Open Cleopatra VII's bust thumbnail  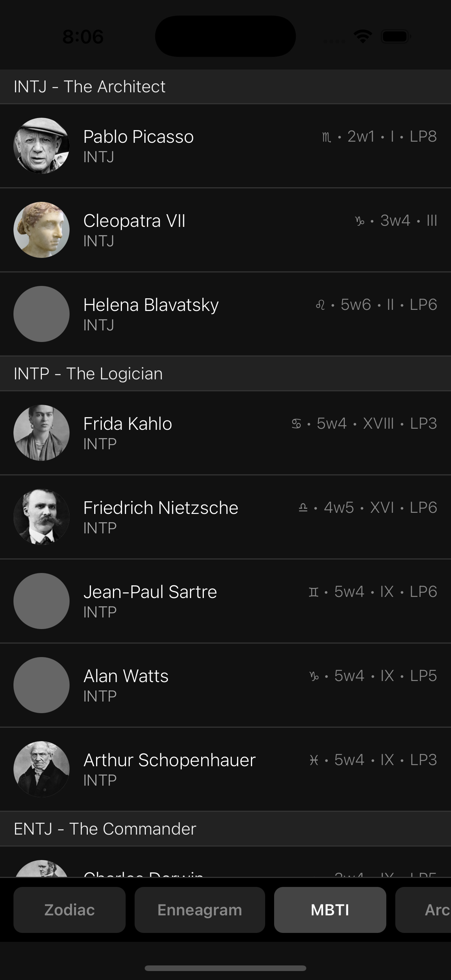pyautogui.click(x=42, y=230)
